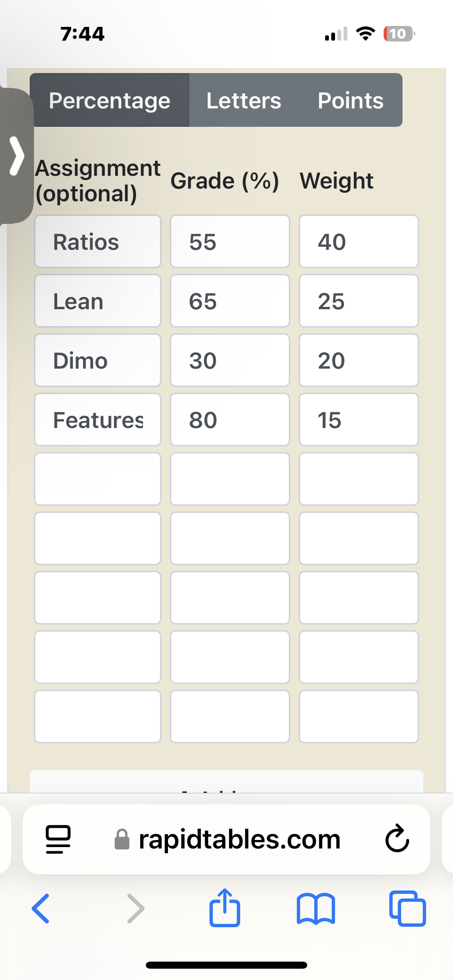Open the page format menu icon
453x980 pixels.
(x=58, y=840)
